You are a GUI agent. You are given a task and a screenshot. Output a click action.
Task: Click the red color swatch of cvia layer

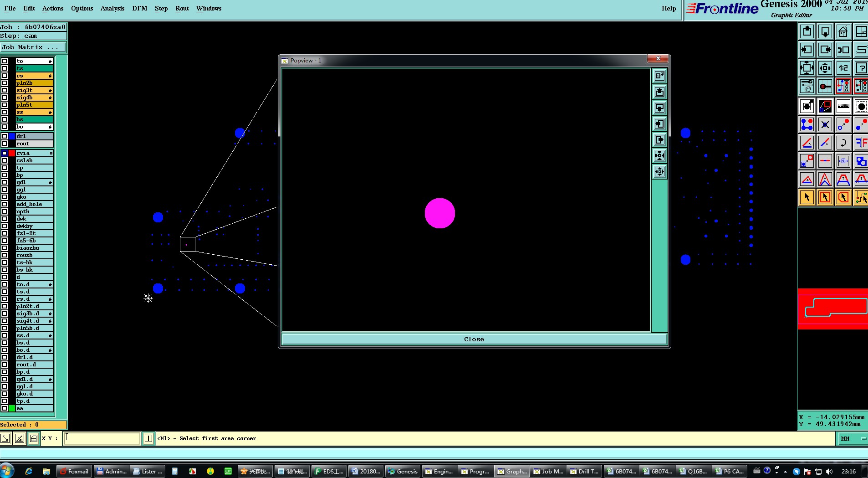(12, 153)
